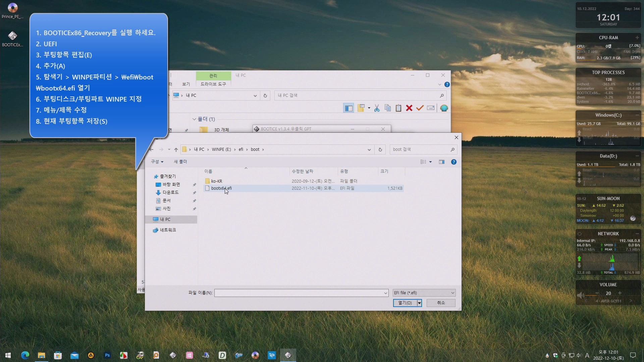Screen dimensions: 644x362
Task: Expand the ribbon chevron in 내 PC window
Action: coord(439,84)
